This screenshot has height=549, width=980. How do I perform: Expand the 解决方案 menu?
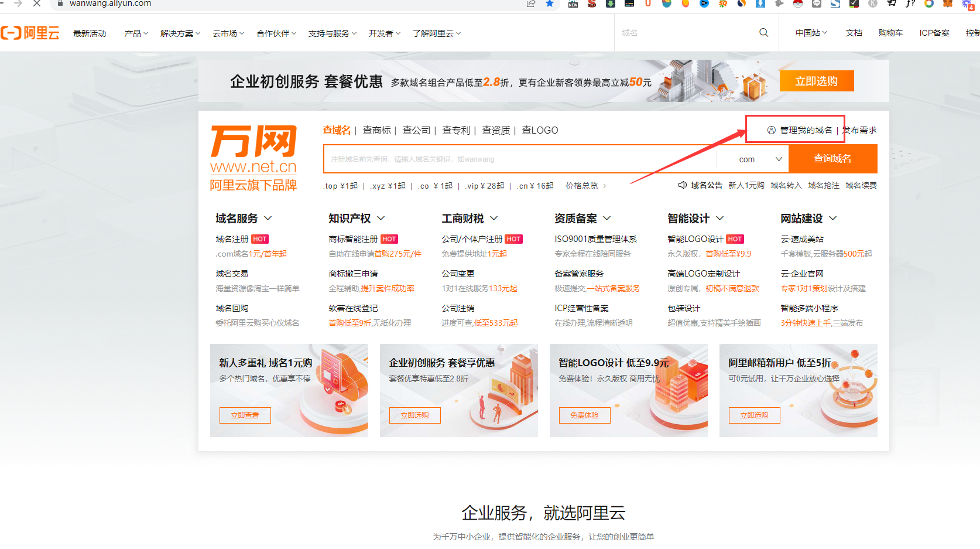[x=180, y=33]
